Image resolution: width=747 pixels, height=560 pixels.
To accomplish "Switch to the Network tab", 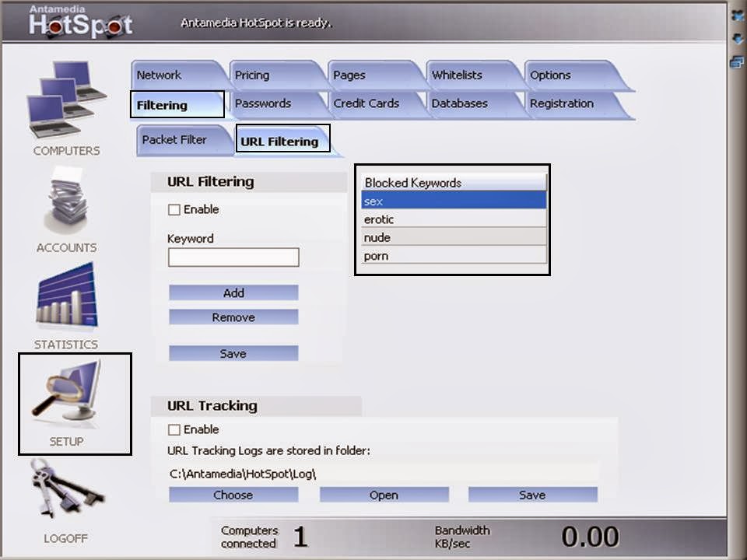I will [x=177, y=75].
